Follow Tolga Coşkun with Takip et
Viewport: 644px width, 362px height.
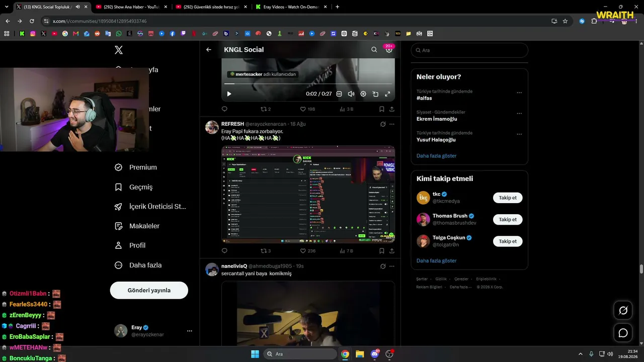(508, 241)
